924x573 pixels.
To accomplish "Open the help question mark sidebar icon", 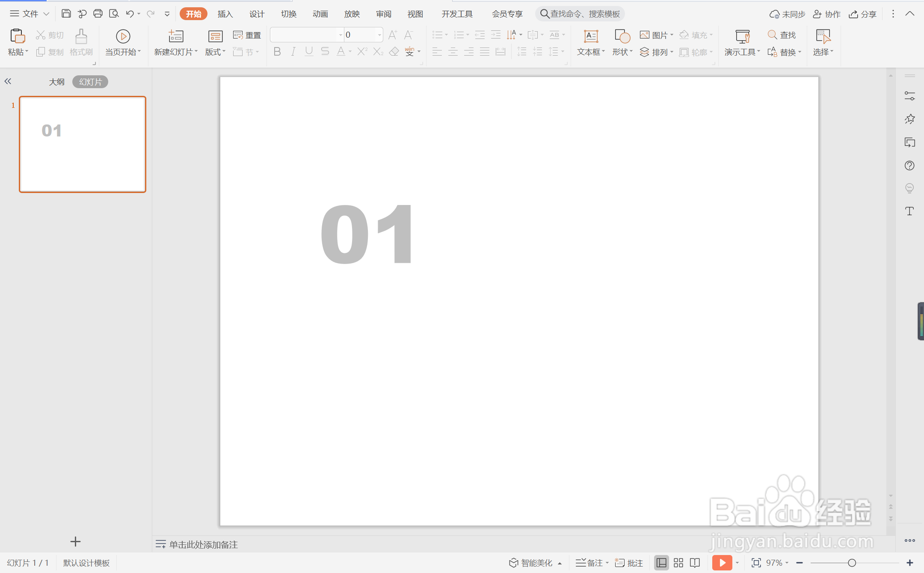I will coord(909,166).
